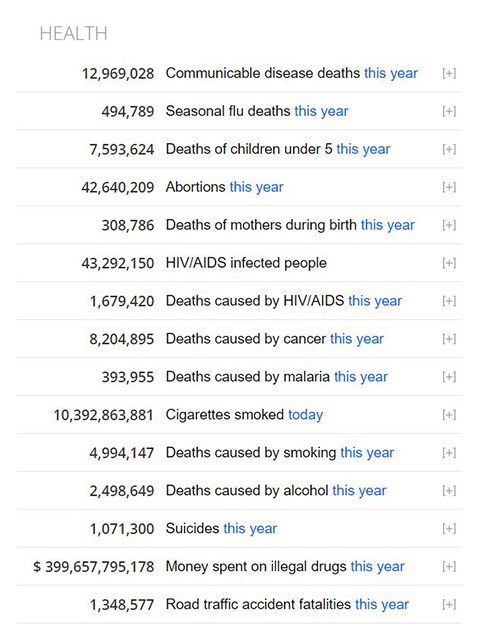Expand Deaths caused by cancer [+]

449,339
